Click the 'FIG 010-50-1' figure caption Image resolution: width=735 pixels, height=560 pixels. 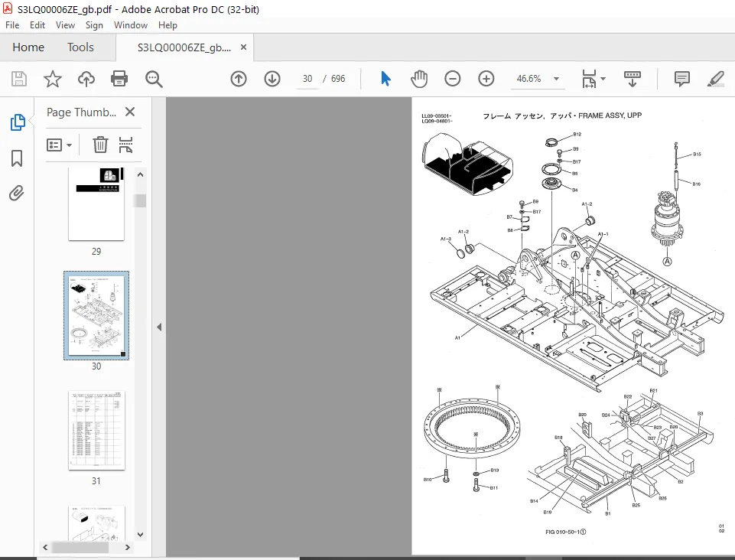point(566,532)
